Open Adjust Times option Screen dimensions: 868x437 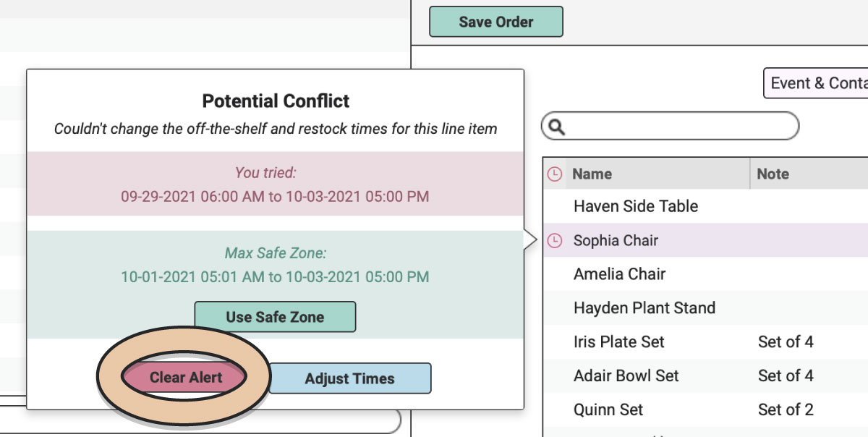click(x=349, y=378)
